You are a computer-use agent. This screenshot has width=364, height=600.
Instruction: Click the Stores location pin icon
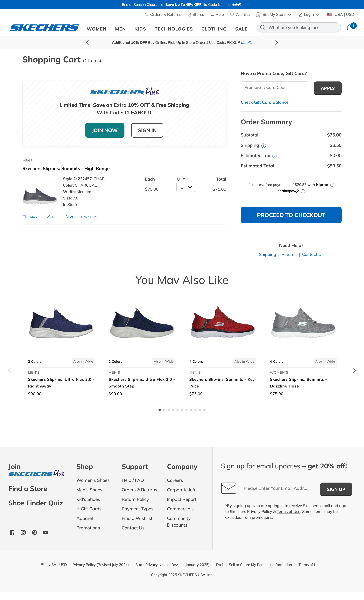point(189,14)
